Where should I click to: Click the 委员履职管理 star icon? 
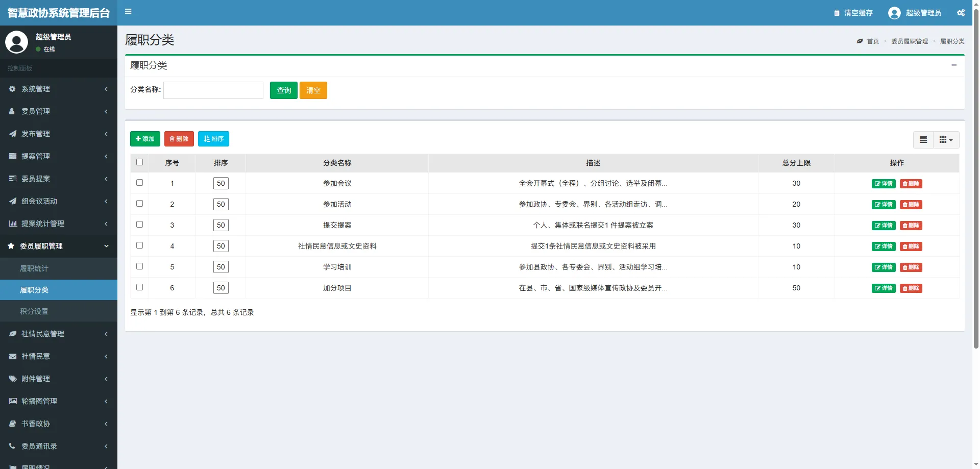(11, 246)
